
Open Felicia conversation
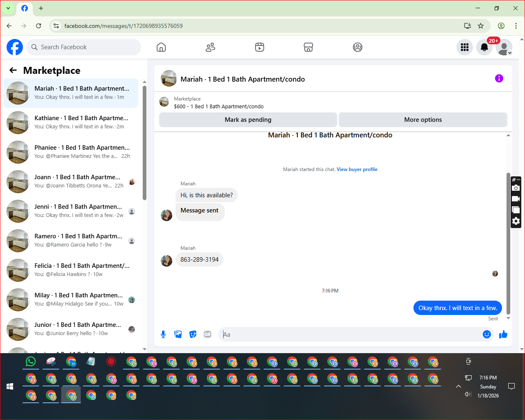[71, 270]
